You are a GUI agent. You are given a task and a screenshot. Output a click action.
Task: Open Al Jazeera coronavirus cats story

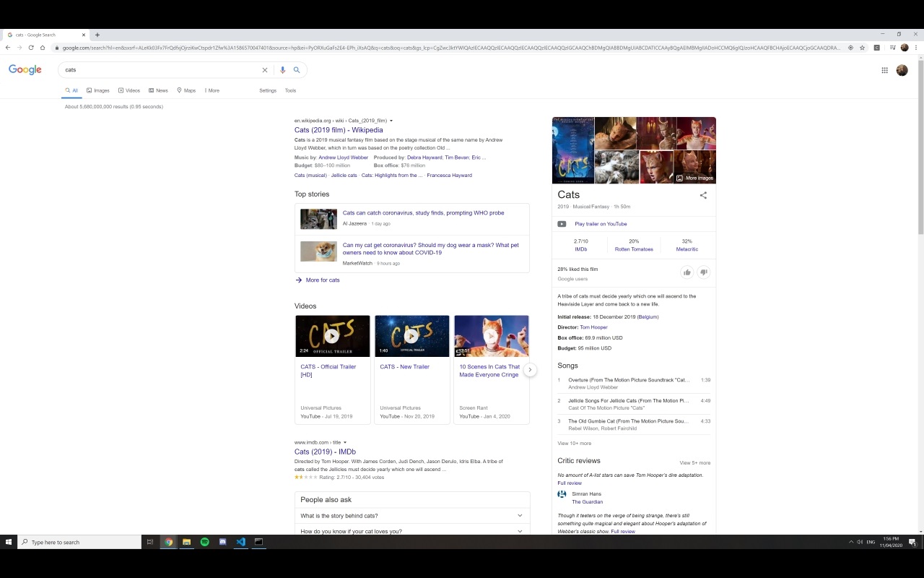[x=423, y=213]
